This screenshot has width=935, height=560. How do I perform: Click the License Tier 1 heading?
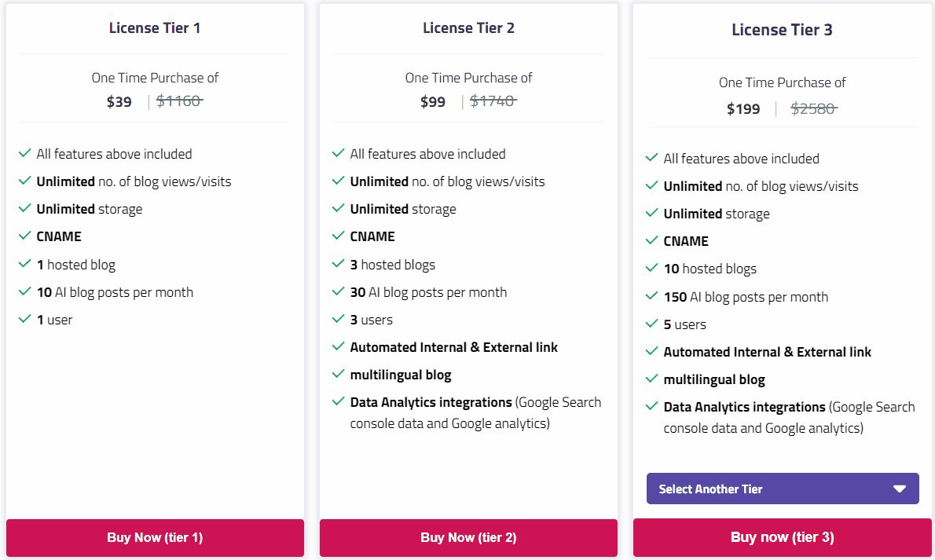[154, 27]
